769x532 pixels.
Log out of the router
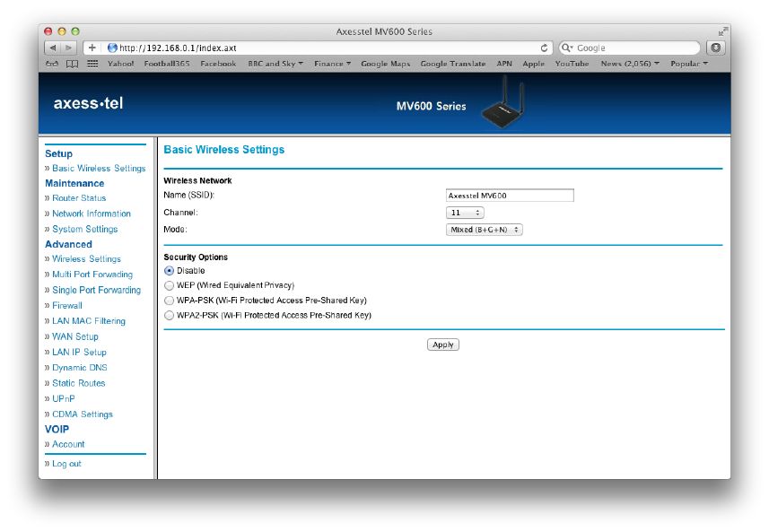66,464
